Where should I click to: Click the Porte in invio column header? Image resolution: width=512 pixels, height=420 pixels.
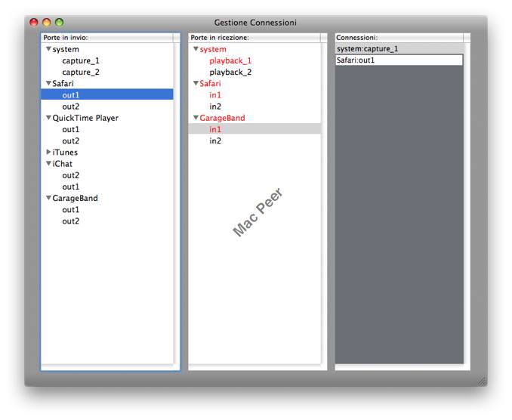coord(107,38)
